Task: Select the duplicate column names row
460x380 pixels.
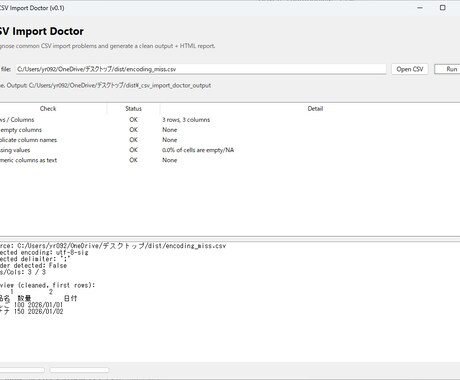Action: pos(230,140)
